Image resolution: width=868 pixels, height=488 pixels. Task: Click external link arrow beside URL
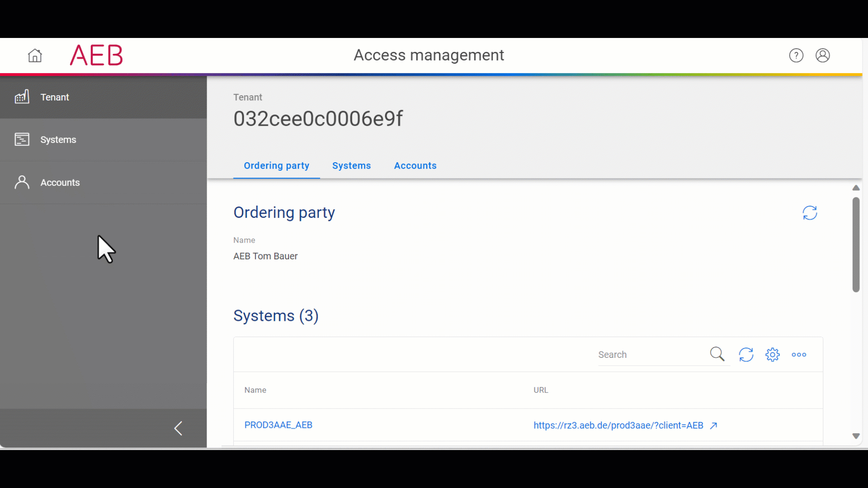pos(714,426)
